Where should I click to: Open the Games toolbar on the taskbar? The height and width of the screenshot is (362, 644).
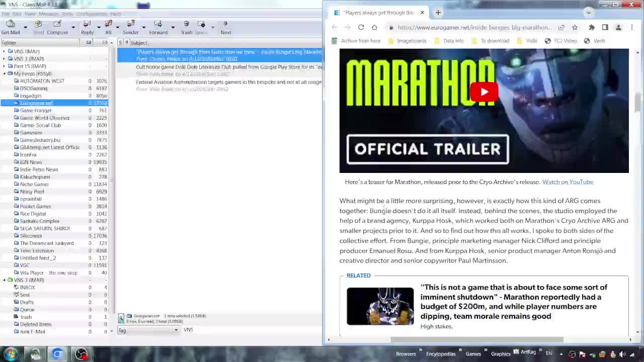[473, 353]
